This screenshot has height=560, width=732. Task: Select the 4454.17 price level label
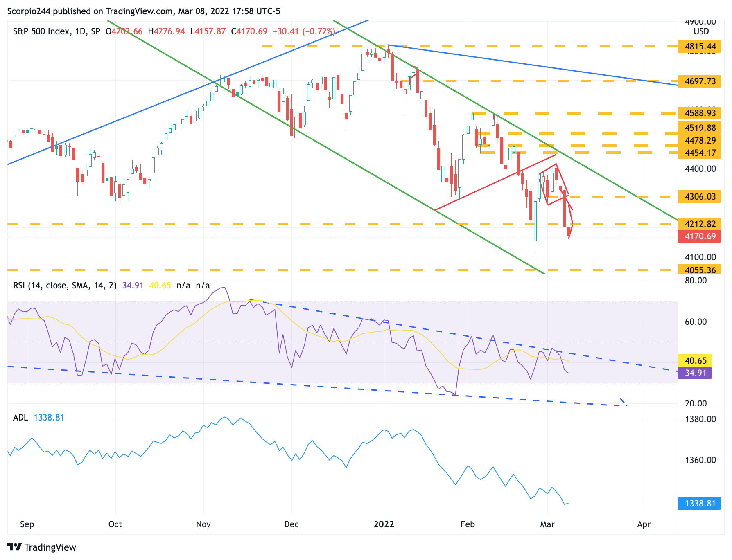point(700,153)
